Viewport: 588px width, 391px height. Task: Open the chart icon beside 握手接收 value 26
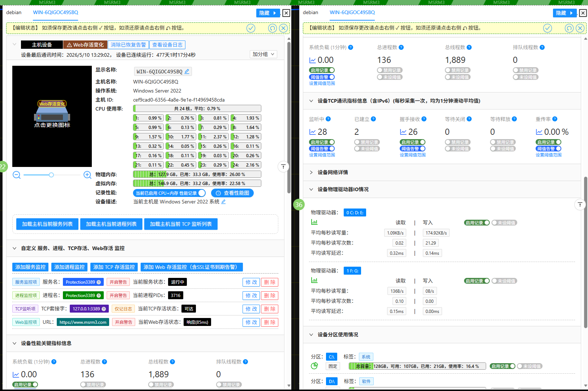point(403,132)
